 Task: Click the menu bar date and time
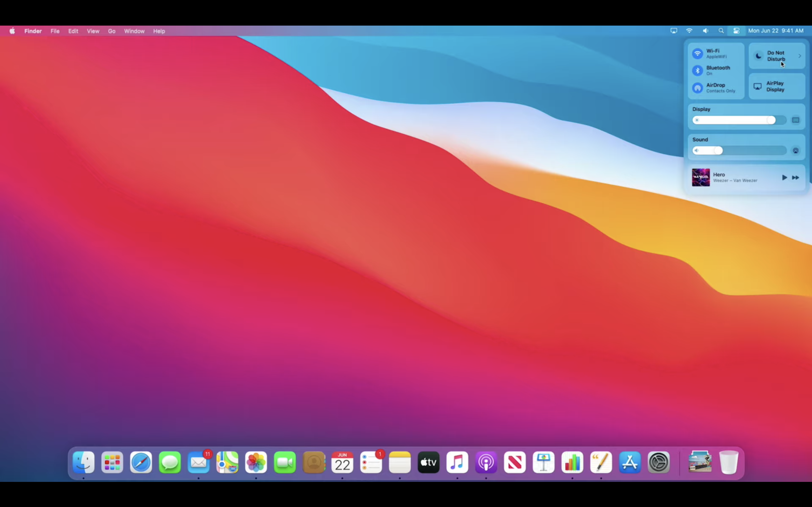point(776,31)
